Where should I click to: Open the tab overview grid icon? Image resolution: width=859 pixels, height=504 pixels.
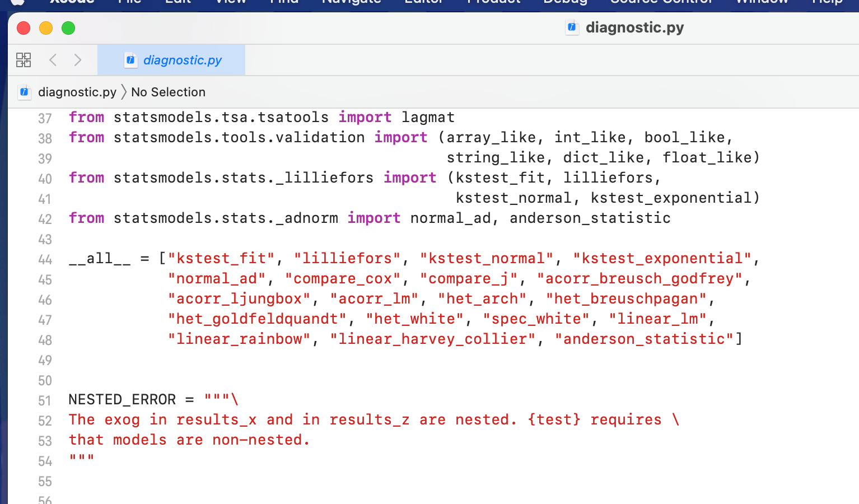coord(23,59)
